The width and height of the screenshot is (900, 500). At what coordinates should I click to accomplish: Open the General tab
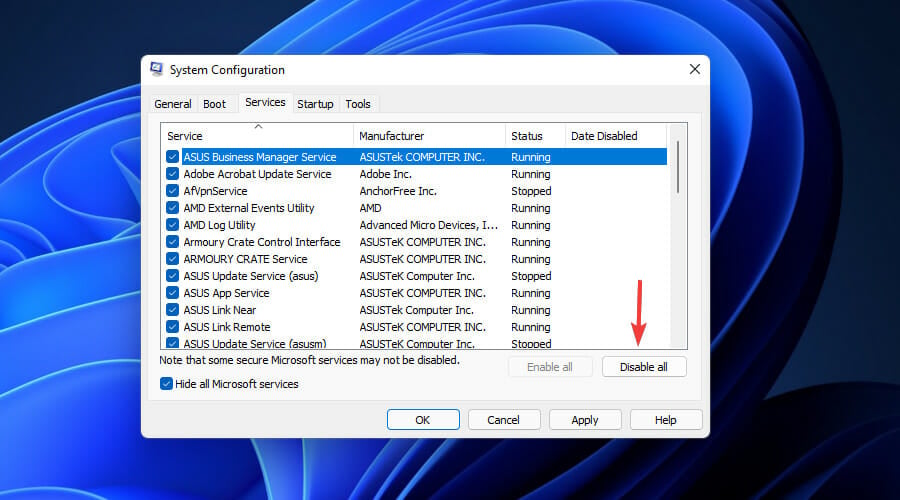tap(173, 104)
